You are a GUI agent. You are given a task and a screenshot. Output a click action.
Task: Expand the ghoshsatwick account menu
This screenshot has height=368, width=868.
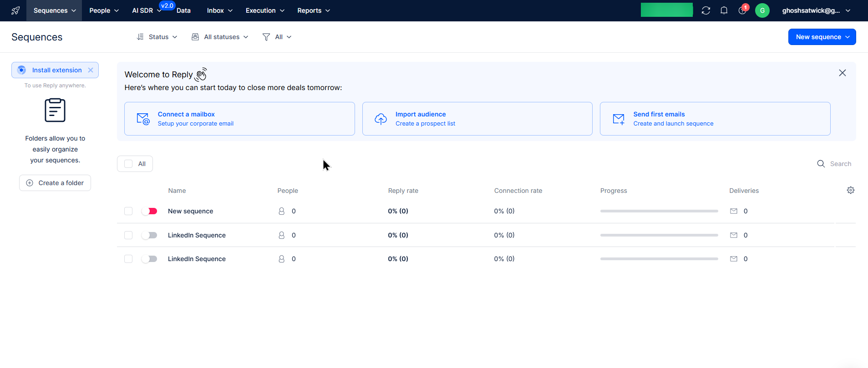[816, 10]
